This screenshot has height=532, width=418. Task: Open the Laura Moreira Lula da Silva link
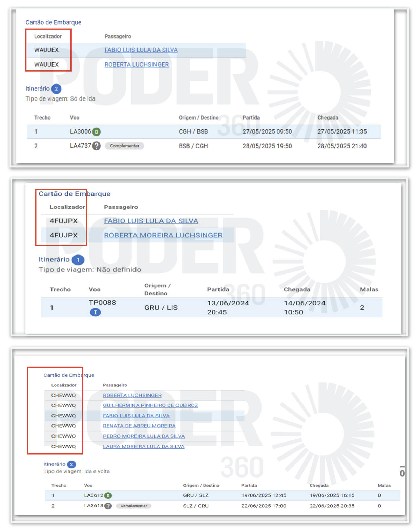point(144,446)
